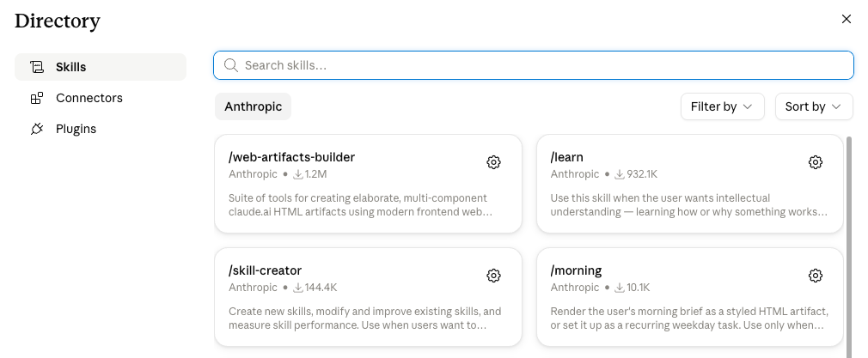This screenshot has height=358, width=868.
Task: Click the Connectors icon in sidebar
Action: (x=37, y=98)
